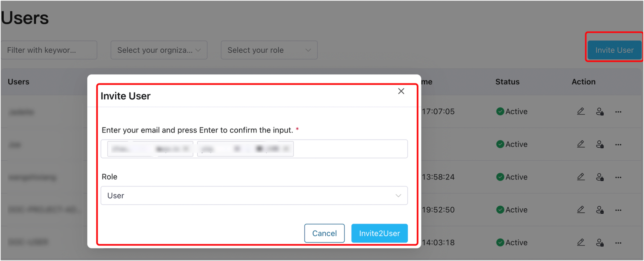644x261 pixels.
Task: Click the edit pencil in the 19:52:50 row
Action: coord(581,210)
